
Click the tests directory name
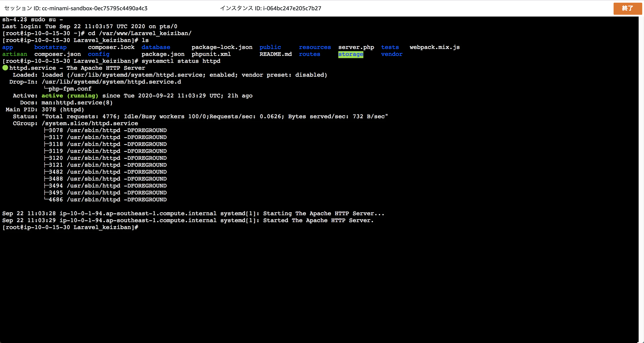[x=390, y=47]
